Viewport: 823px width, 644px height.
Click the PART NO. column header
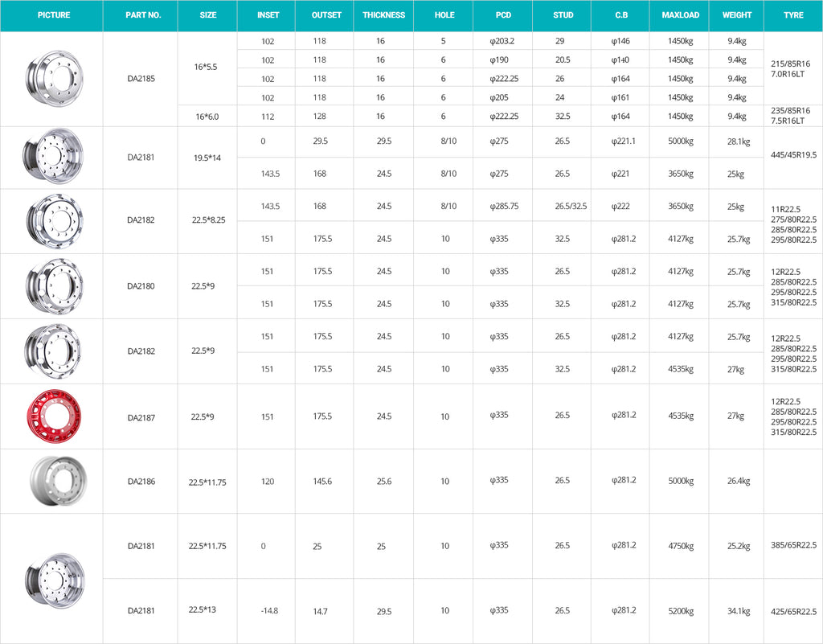pyautogui.click(x=143, y=15)
